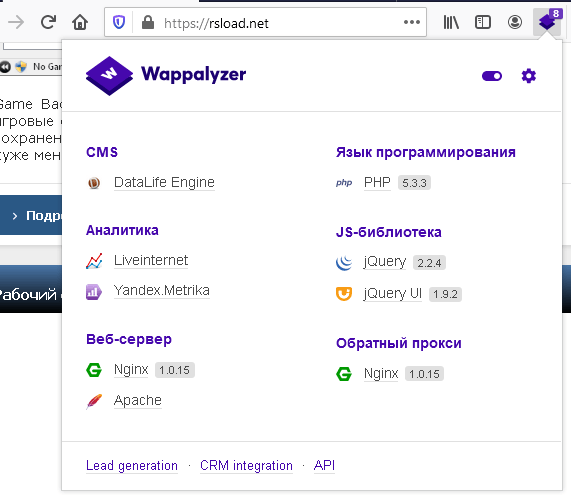Open the DataLife Engine link
The height and width of the screenshot is (498, 571).
coord(164,182)
